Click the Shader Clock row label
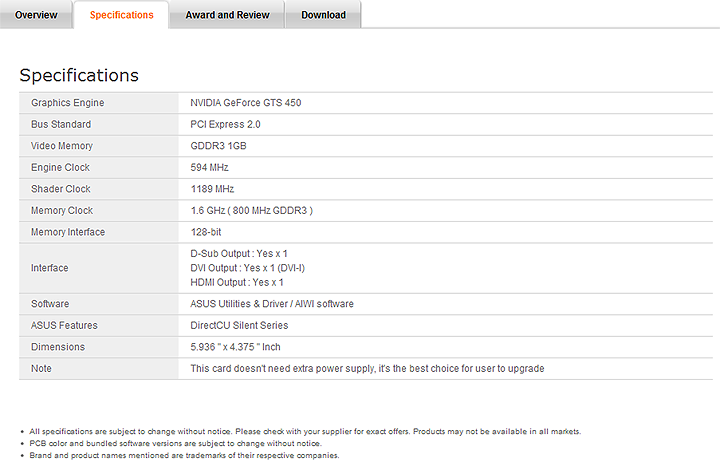This screenshot has width=720, height=474. (61, 189)
